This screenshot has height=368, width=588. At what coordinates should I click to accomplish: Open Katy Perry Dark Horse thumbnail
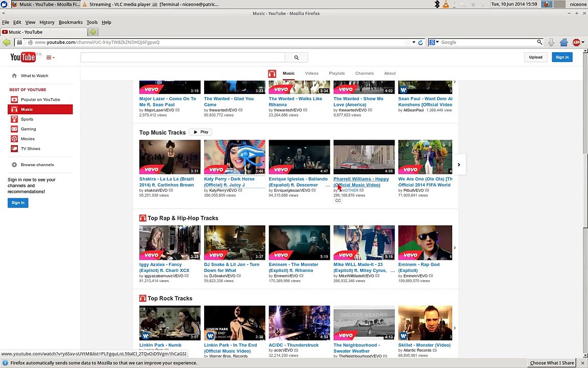click(235, 157)
